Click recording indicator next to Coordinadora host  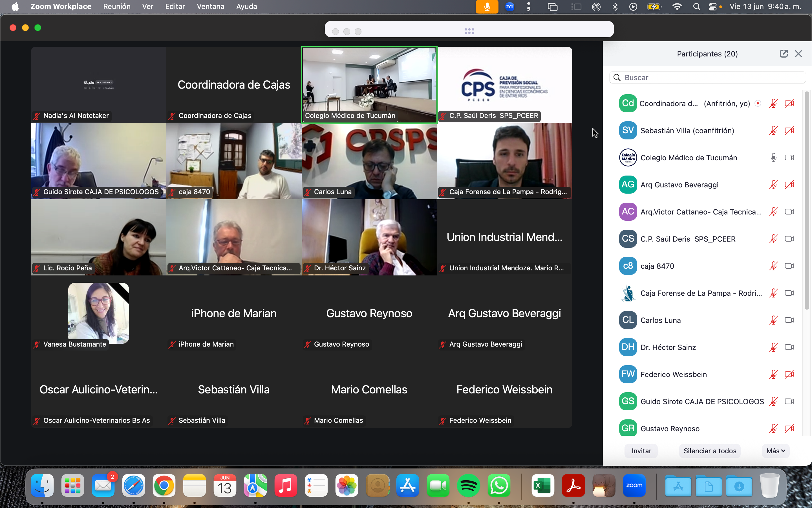[x=758, y=104]
